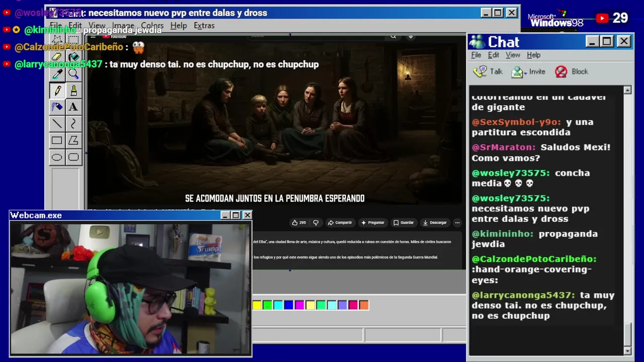Click @CalzondePotoCaribeño username in Chat window
644x362 pixels.
pos(534,259)
